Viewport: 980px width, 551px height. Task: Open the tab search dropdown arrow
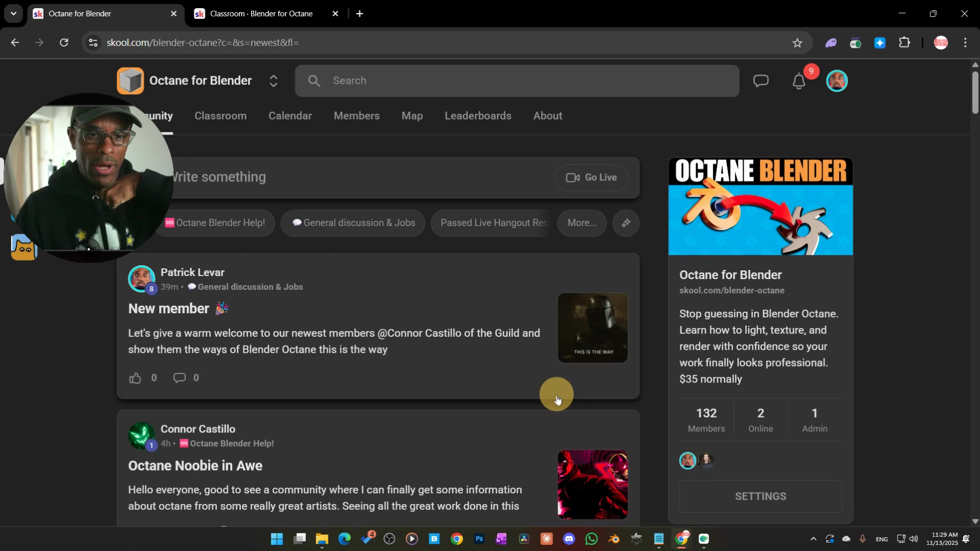tap(13, 14)
